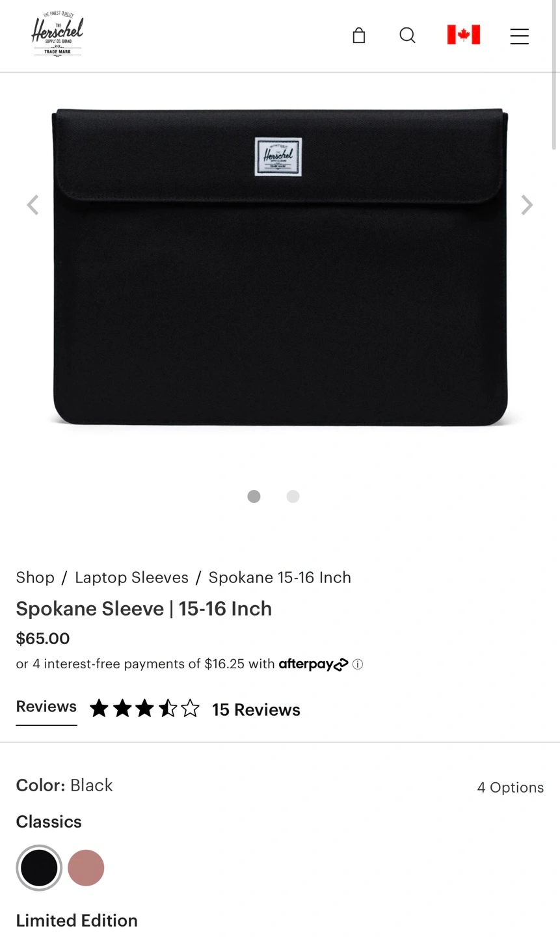Click Spokane 15-16 Inch breadcrumb
Image resolution: width=560 pixels, height=937 pixels.
pyautogui.click(x=280, y=578)
